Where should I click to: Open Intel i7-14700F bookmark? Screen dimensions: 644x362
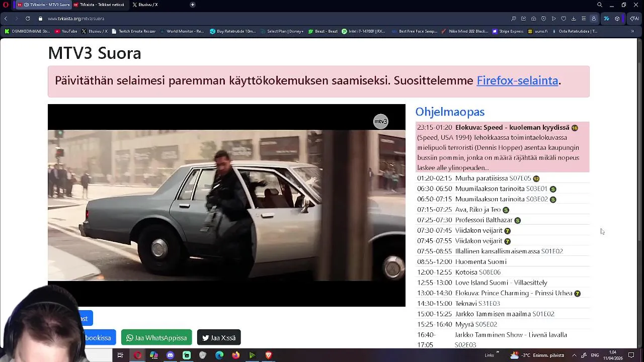point(363,31)
